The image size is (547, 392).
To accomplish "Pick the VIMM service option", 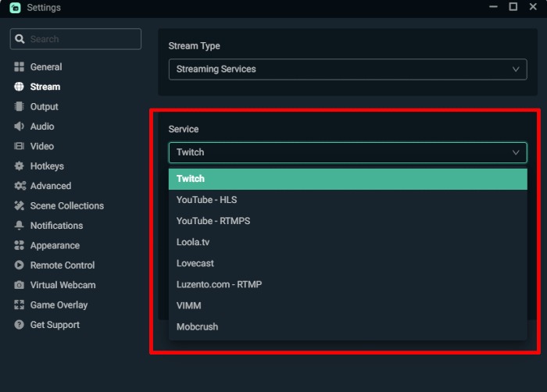I will 348,305.
